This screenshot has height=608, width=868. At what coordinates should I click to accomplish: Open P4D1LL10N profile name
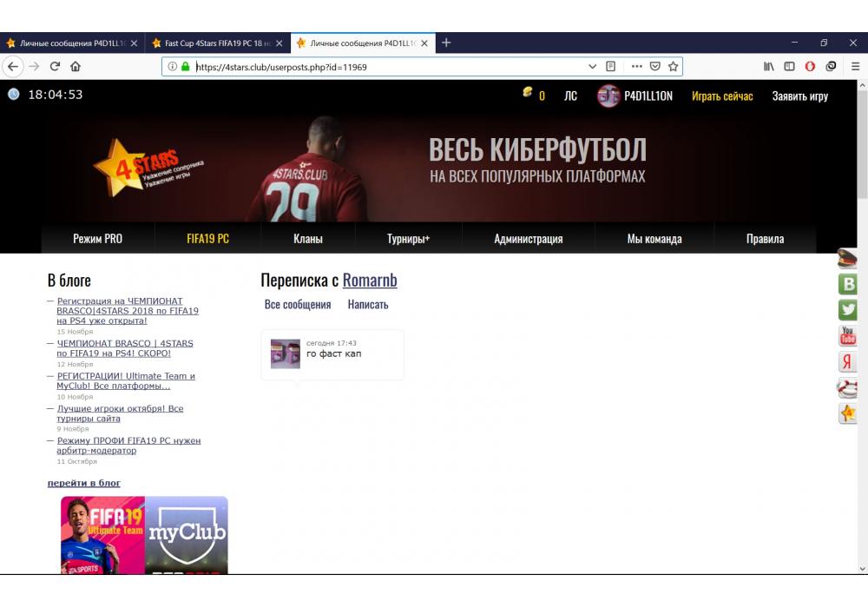[x=648, y=96]
